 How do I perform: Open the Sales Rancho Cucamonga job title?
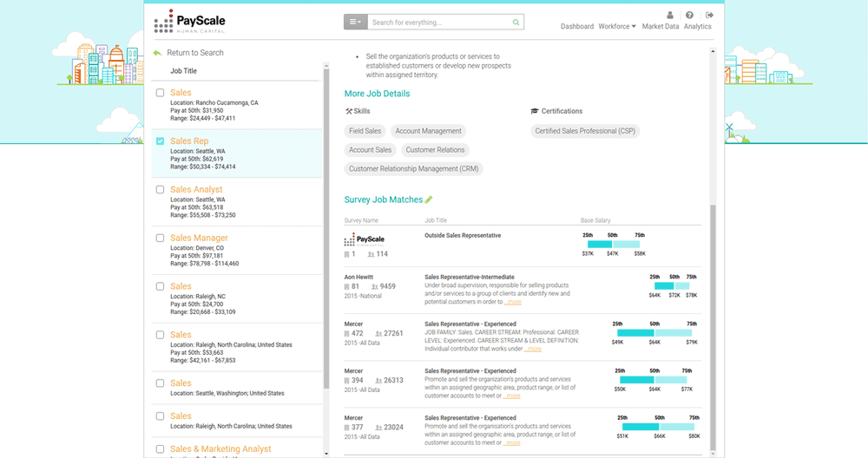181,92
